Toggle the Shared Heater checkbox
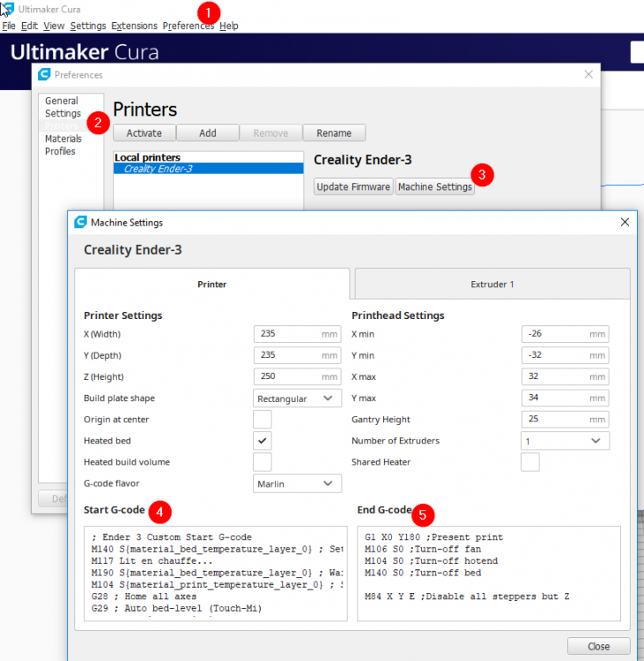 tap(530, 462)
